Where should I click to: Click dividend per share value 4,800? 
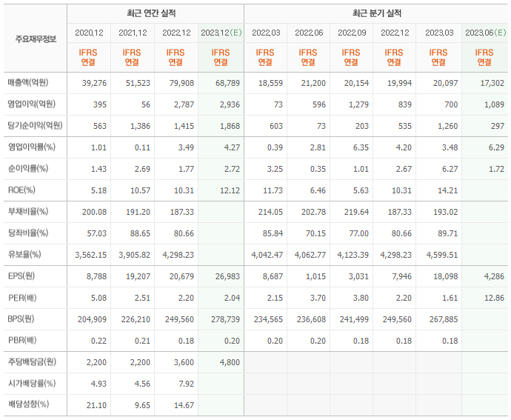(230, 362)
